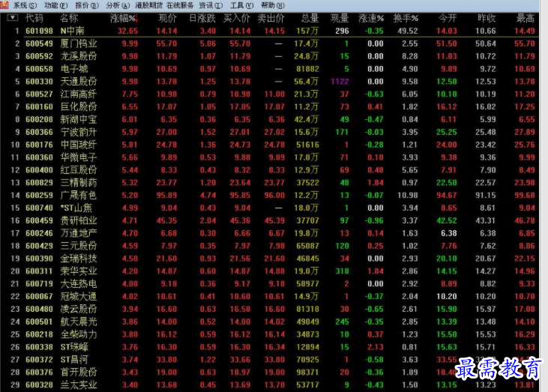Sort by the 总量 column header
The width and height of the screenshot is (548, 392).
click(310, 18)
